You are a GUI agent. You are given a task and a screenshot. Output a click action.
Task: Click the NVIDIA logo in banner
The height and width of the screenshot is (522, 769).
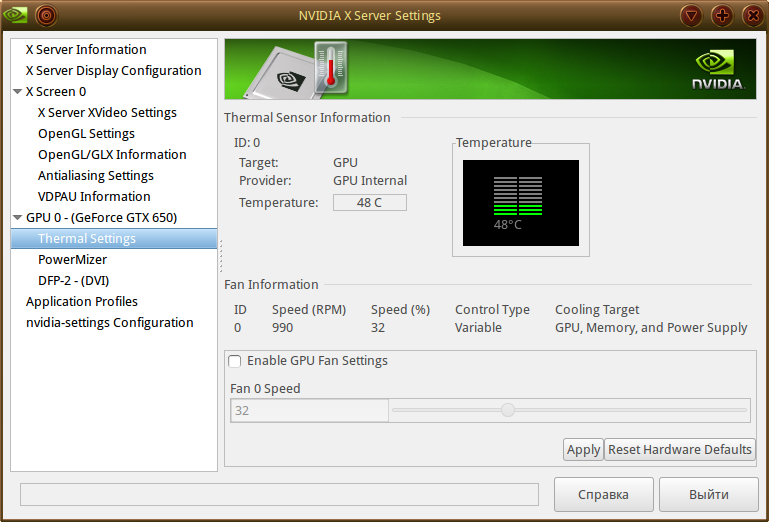point(718,70)
